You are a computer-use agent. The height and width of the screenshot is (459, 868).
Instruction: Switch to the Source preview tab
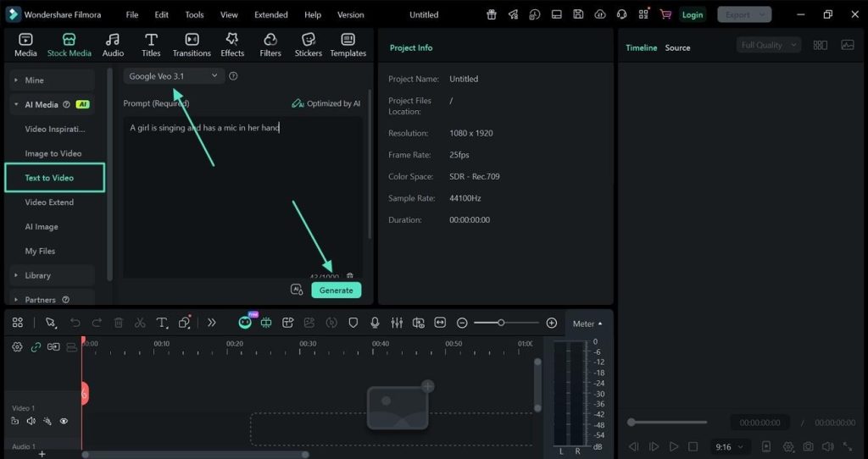click(x=677, y=47)
